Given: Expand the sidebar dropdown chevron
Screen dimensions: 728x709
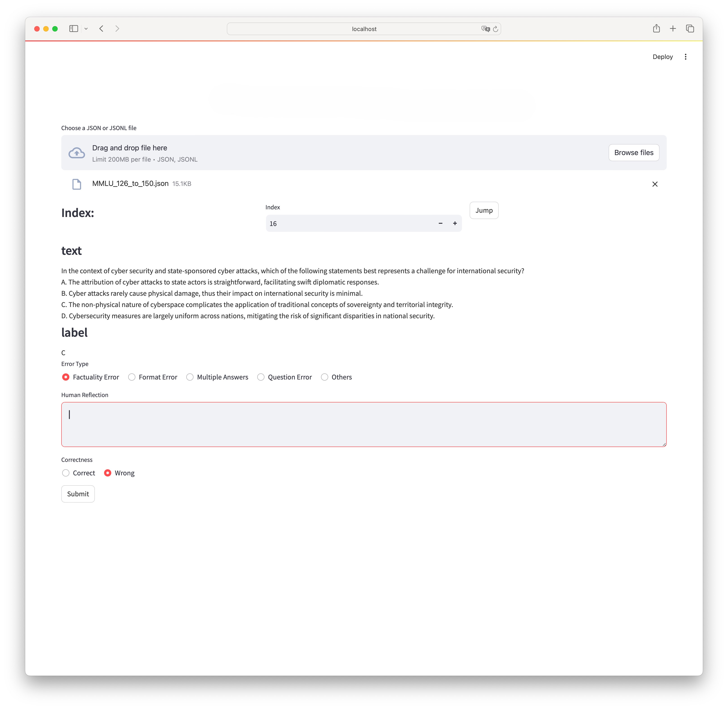Looking at the screenshot, I should 86,29.
